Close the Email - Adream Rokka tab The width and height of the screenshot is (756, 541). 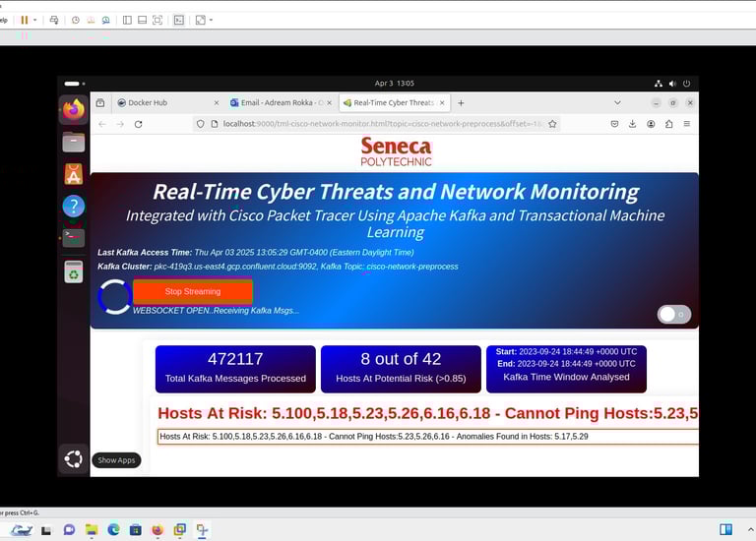click(330, 102)
